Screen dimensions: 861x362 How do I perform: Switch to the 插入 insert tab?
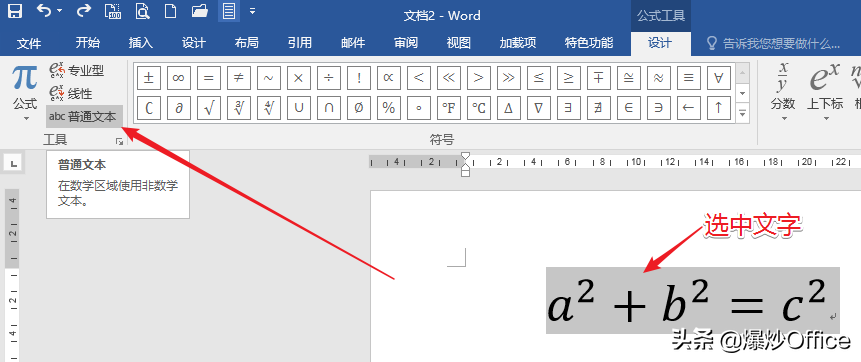(141, 43)
